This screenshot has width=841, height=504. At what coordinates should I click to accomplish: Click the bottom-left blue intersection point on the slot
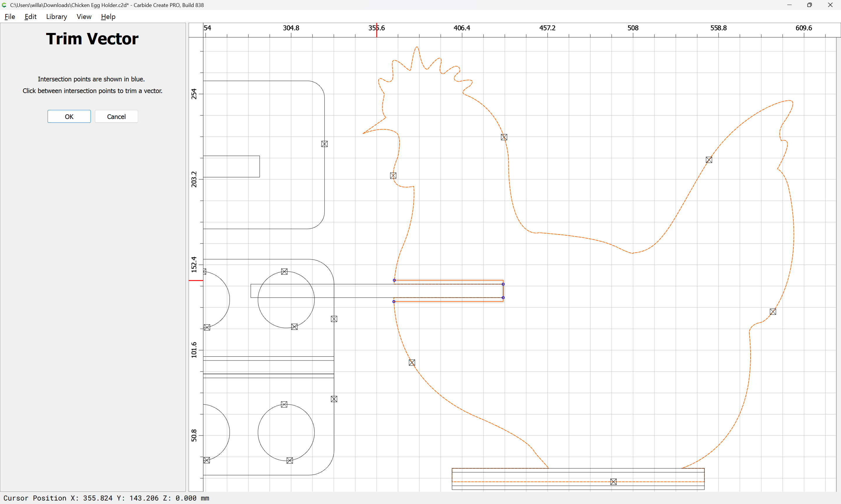(x=394, y=302)
